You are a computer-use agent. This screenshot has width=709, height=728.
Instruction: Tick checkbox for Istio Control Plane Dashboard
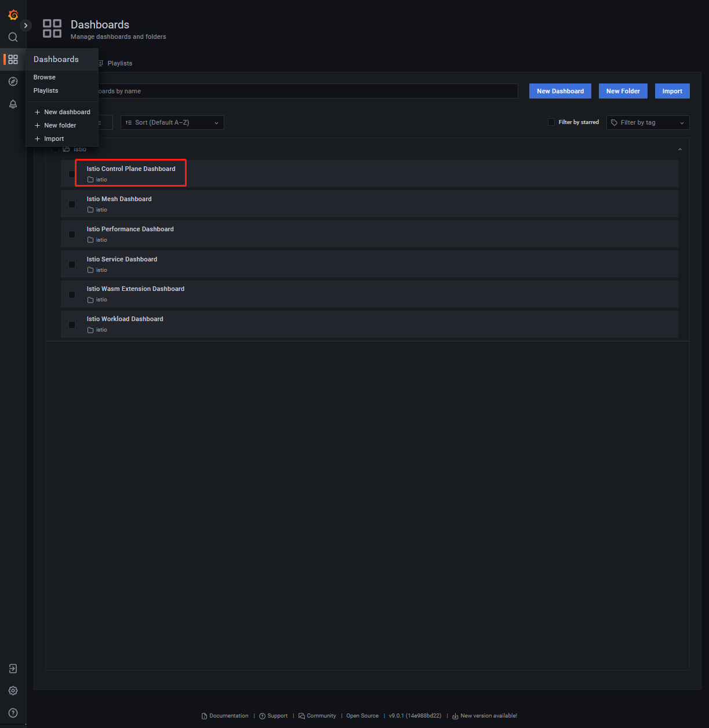pyautogui.click(x=72, y=174)
